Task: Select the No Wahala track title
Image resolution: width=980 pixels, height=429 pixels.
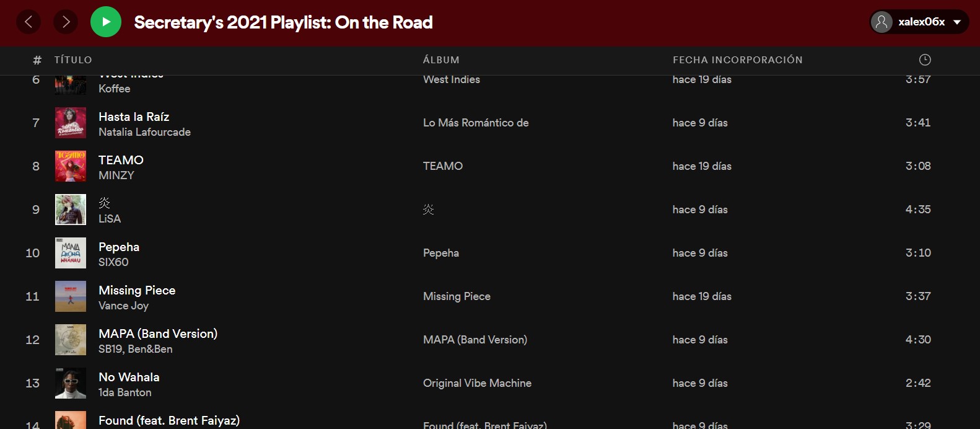Action: 129,377
